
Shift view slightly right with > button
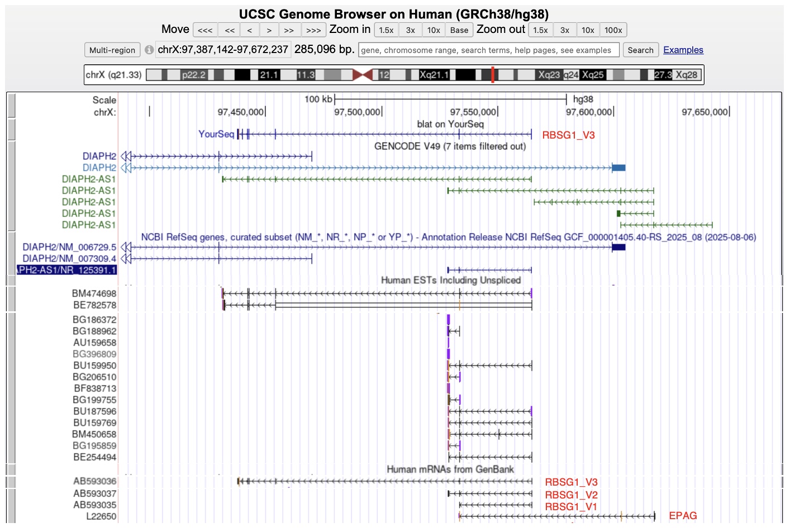(269, 30)
